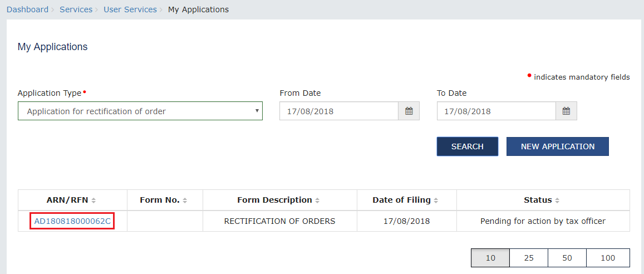Viewport: 644px width, 274px height.
Task: Show 50 results per page
Action: tap(567, 258)
